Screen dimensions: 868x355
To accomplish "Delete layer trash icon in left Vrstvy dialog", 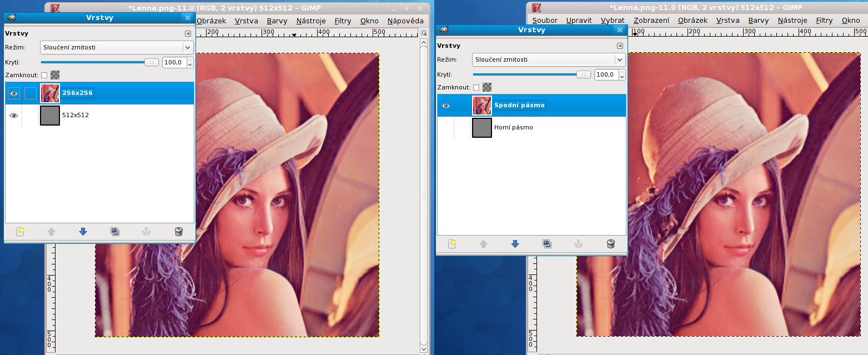I will (x=178, y=232).
